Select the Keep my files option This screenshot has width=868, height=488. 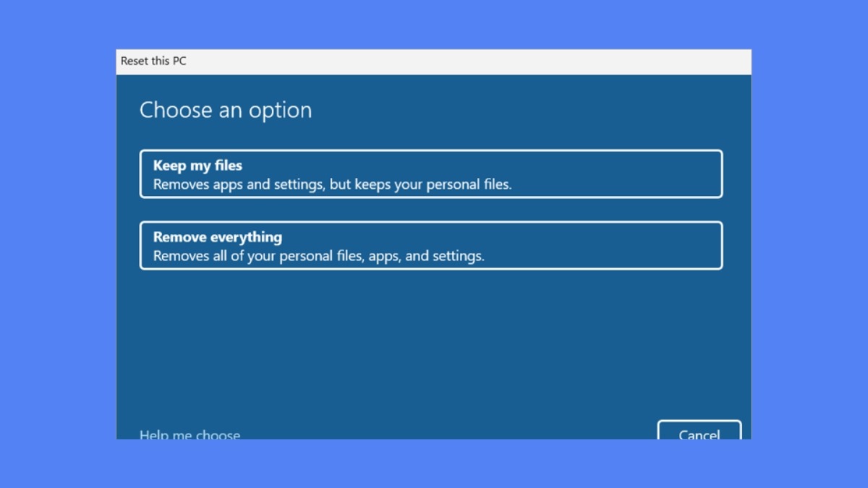(431, 174)
